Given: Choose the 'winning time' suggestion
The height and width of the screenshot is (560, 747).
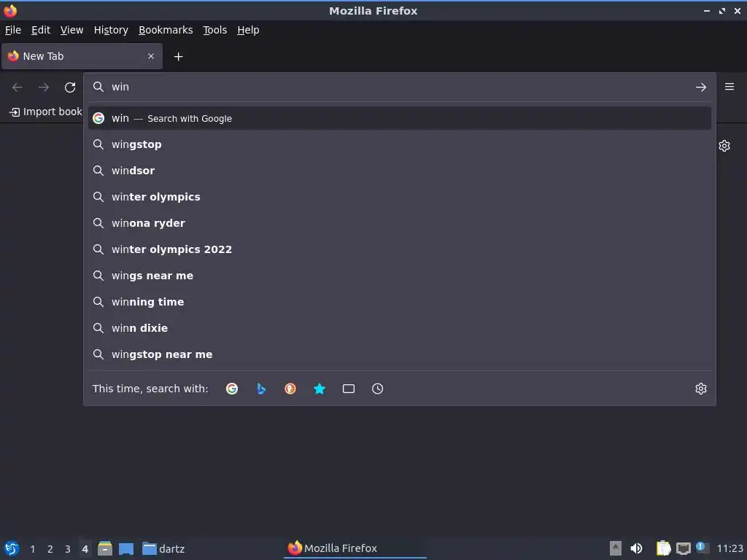Looking at the screenshot, I should (x=399, y=301).
